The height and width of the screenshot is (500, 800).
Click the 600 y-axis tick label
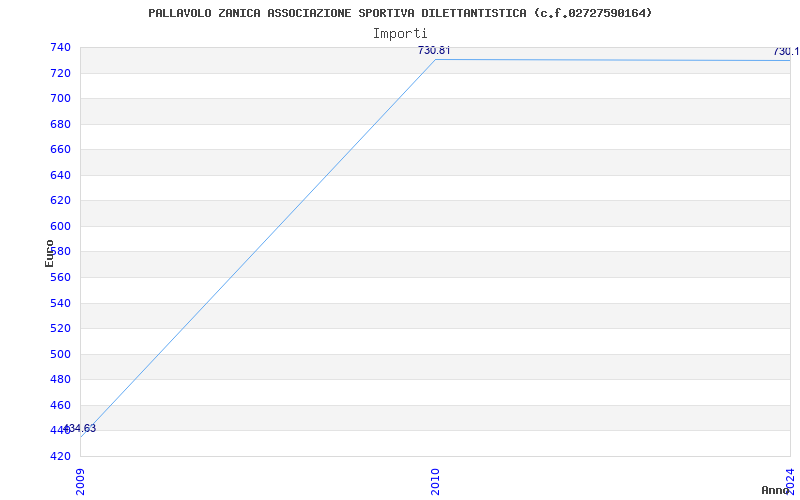[x=60, y=226]
